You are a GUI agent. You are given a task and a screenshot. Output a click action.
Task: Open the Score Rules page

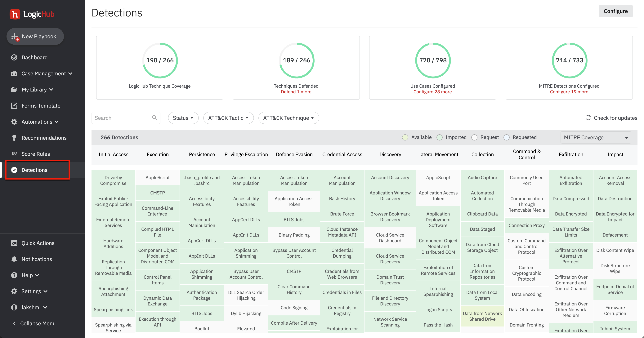pyautogui.click(x=35, y=154)
